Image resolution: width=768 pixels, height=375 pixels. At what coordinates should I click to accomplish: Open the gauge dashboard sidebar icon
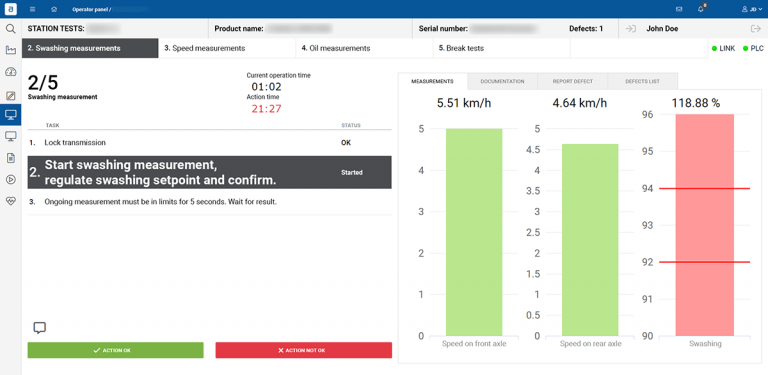pyautogui.click(x=11, y=72)
